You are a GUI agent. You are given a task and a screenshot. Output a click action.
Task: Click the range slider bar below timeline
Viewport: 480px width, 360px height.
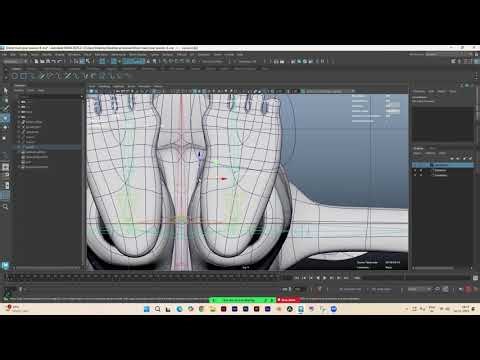point(150,289)
